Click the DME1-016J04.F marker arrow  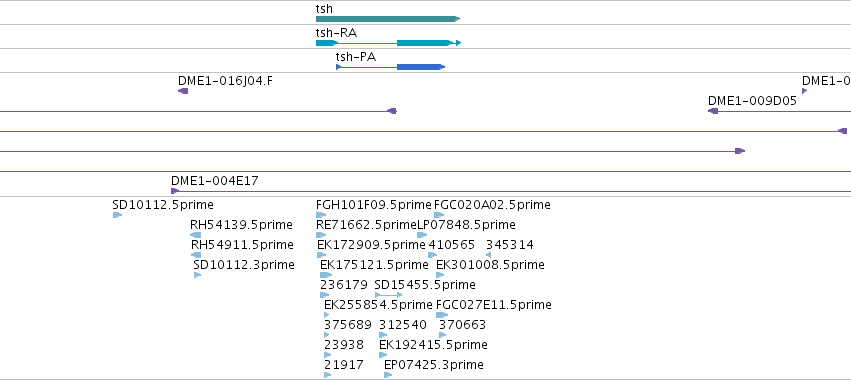(183, 91)
